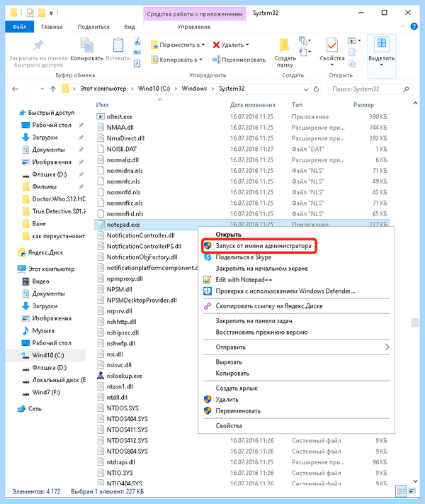The image size is (425, 504).
Task: Click the Properties quick access toolbar icon
Action: tap(30, 13)
